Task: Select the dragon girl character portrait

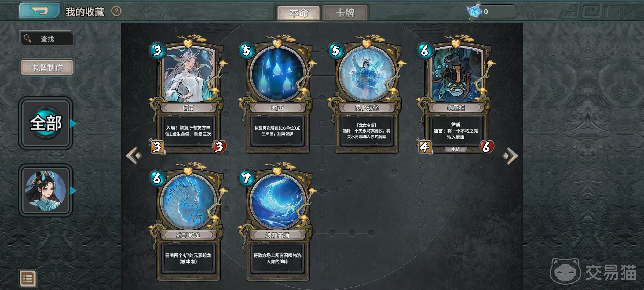Action: coord(46,190)
